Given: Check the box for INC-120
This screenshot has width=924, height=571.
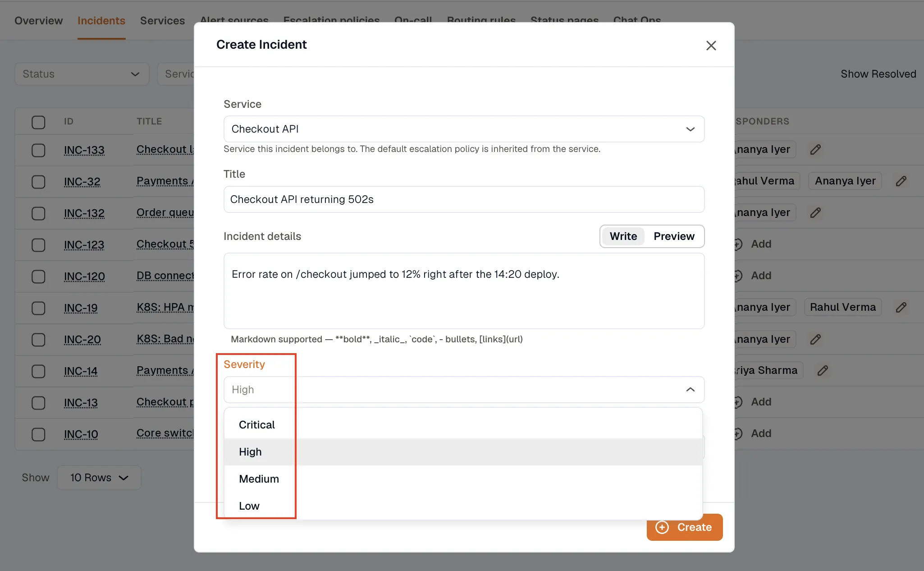Looking at the screenshot, I should [38, 276].
